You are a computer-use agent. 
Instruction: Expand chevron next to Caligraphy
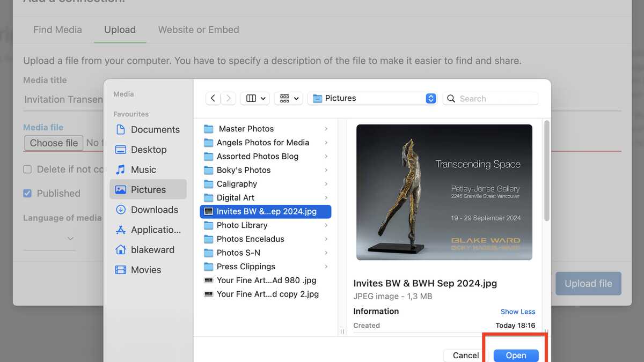326,184
